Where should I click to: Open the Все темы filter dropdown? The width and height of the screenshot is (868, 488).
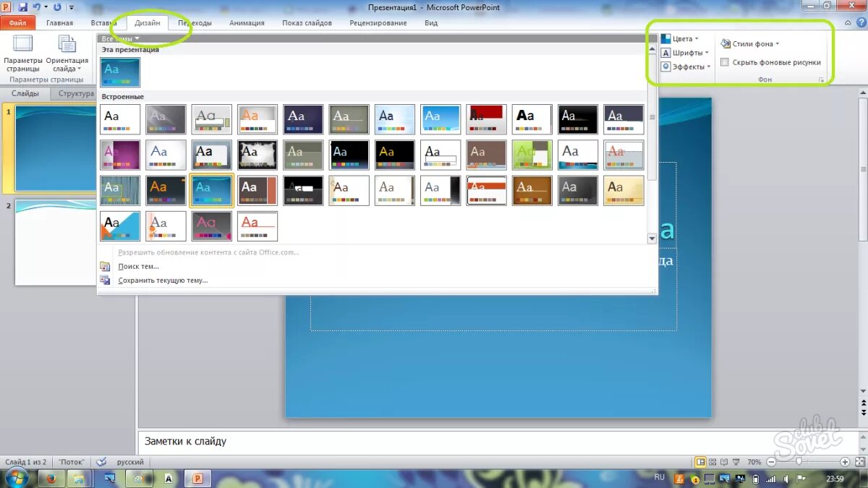(120, 38)
